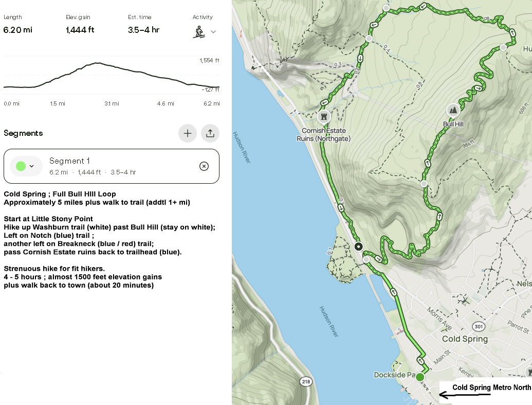The height and width of the screenshot is (405, 532).
Task: Remove Segment 1 with the X icon
Action: [204, 166]
